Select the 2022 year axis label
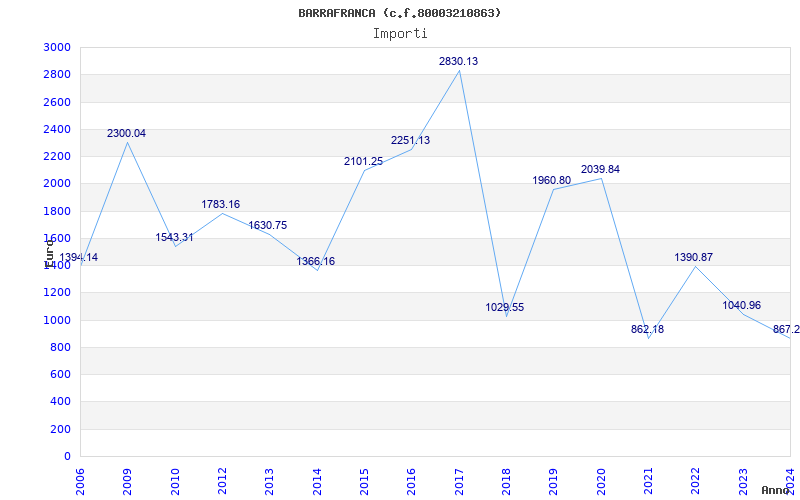The image size is (800, 500). coord(695,482)
